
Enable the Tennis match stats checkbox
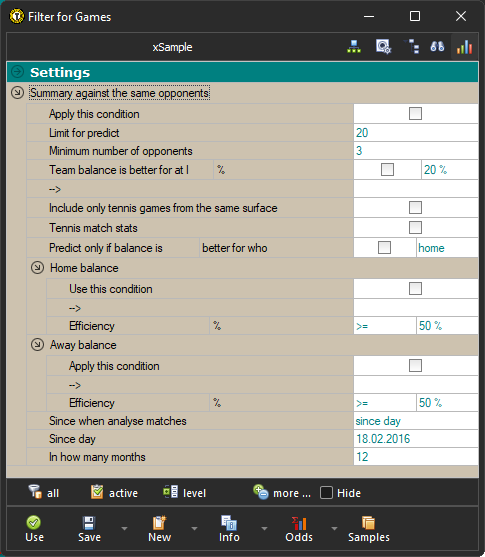point(415,227)
